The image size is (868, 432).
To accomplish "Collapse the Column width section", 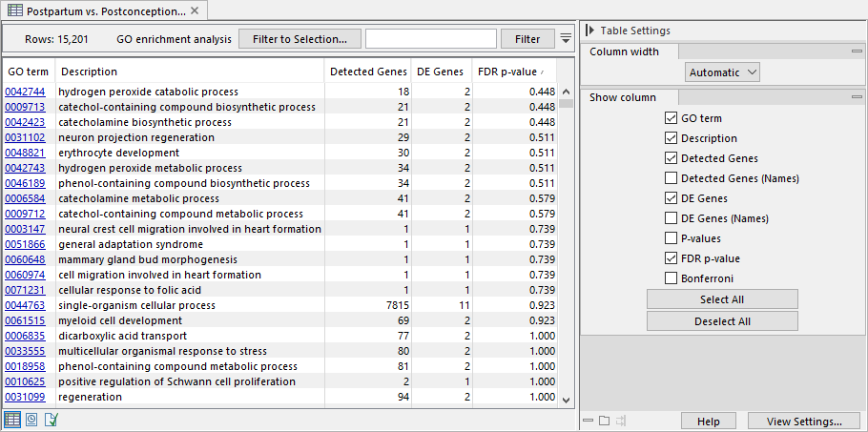I will (624, 51).
